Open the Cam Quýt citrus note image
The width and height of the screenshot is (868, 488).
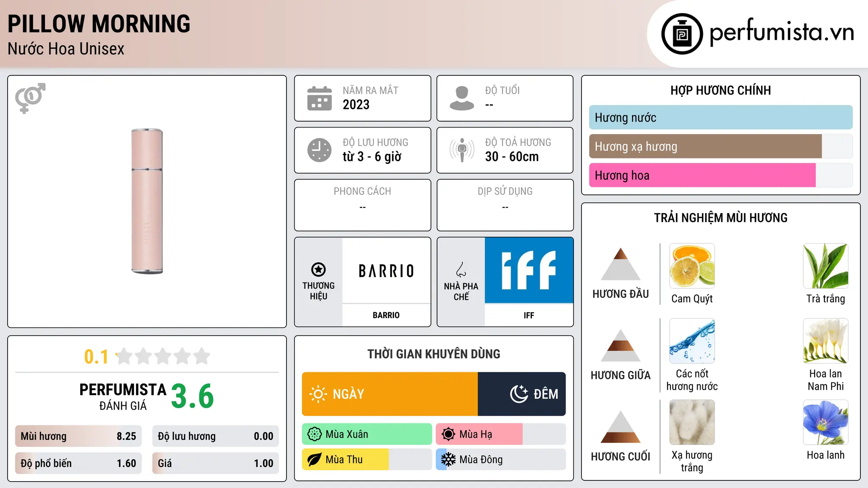pos(692,266)
